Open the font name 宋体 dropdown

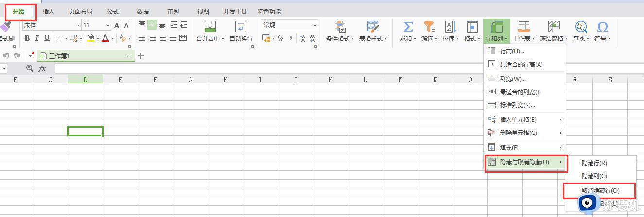coord(78,25)
